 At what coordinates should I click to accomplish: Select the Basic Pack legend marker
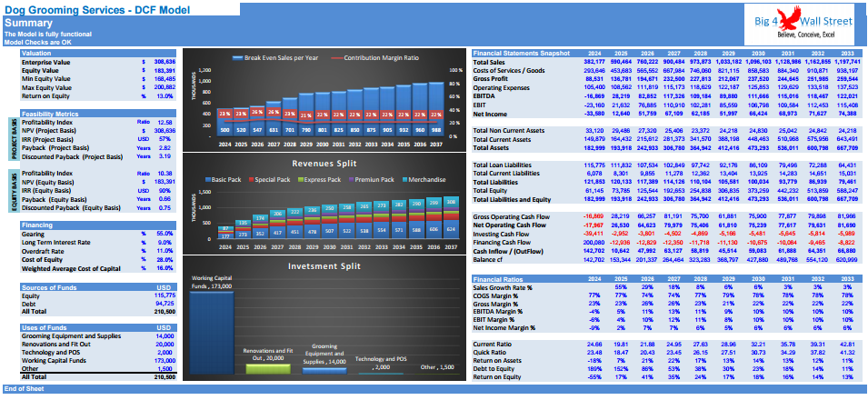coord(208,181)
